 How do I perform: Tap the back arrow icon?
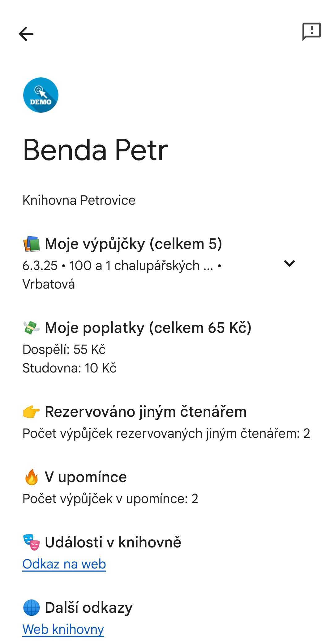point(26,34)
